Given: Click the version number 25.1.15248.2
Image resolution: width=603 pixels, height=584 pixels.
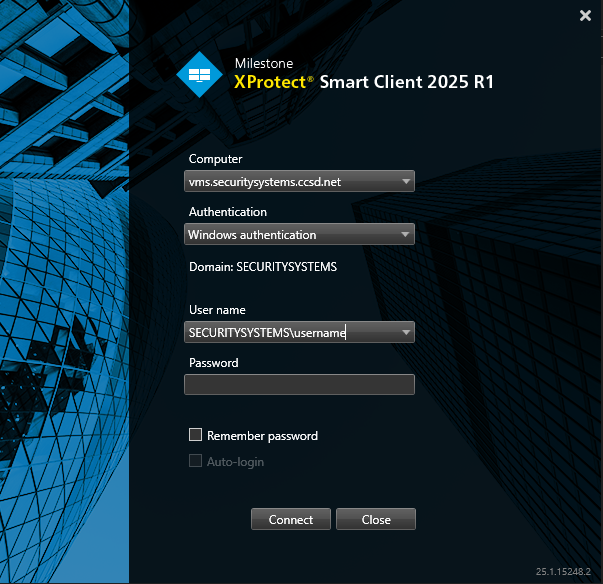Looking at the screenshot, I should 563,572.
